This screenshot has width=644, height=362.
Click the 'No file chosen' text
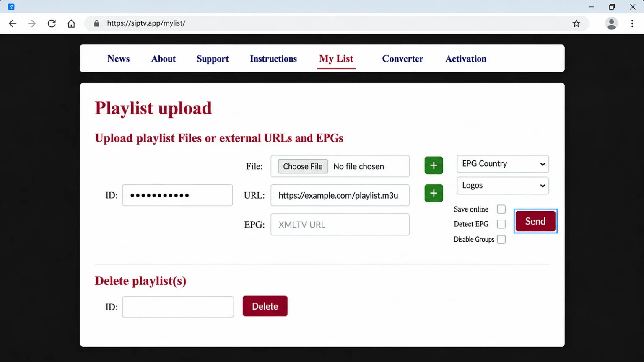[358, 166]
